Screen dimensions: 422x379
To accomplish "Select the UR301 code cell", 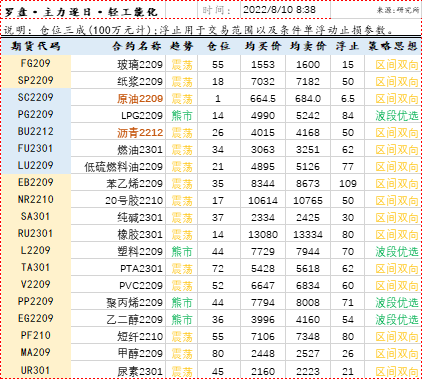I will coord(36,370).
